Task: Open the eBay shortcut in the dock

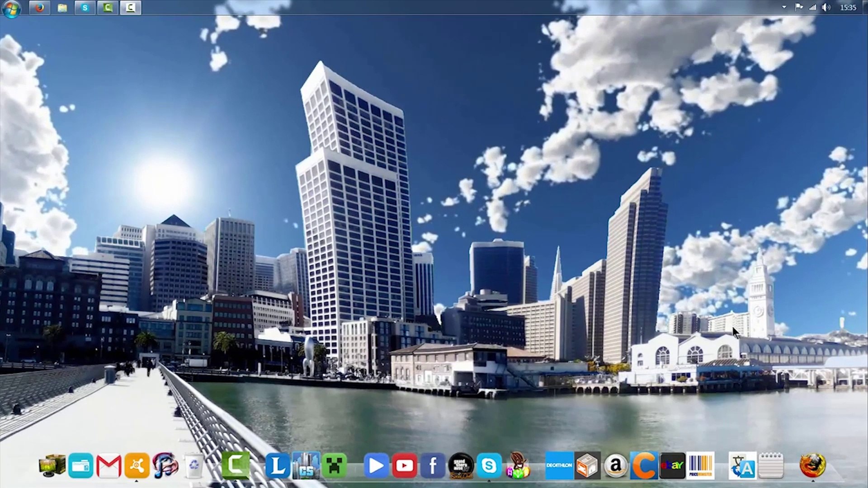Action: click(x=672, y=465)
